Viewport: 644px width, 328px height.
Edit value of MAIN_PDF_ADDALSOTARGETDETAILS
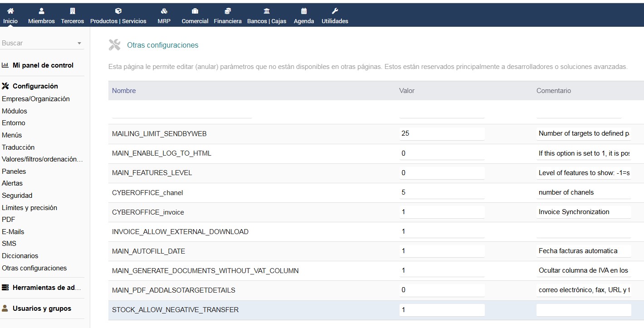point(442,290)
